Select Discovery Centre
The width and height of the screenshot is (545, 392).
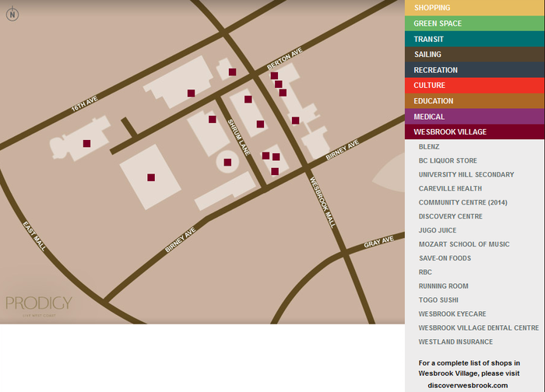tap(451, 216)
